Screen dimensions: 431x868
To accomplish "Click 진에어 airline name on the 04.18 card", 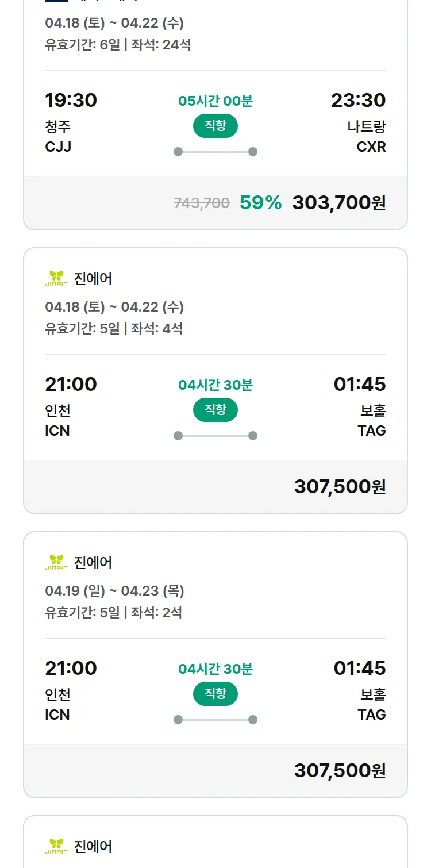I will point(93,279).
